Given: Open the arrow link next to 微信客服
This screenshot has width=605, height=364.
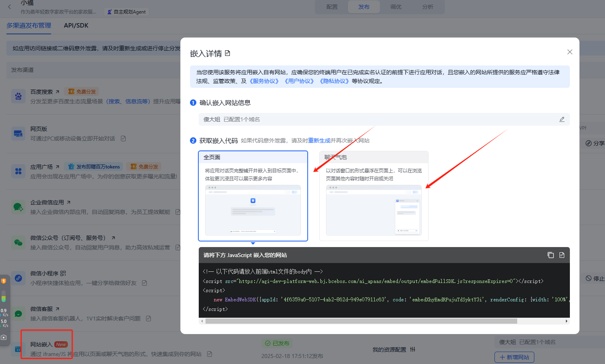Looking at the screenshot, I should tap(57, 309).
